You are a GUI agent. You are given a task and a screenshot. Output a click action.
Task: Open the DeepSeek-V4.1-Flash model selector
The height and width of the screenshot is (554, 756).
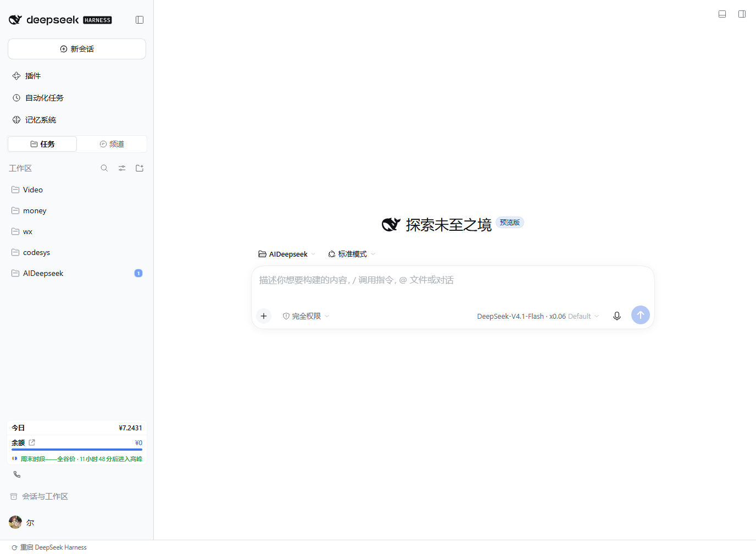pos(538,316)
